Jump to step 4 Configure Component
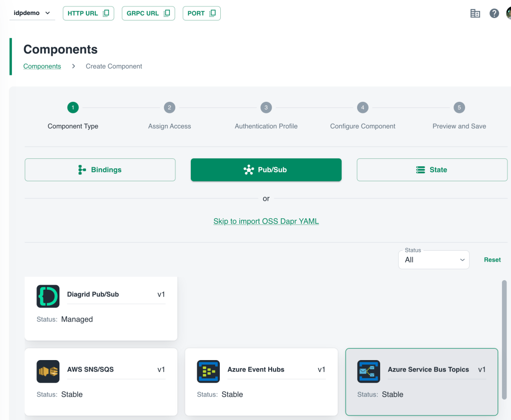This screenshot has width=511, height=420. tap(363, 107)
